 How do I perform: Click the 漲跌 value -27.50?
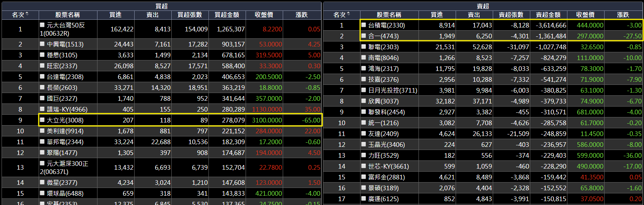click(632, 36)
